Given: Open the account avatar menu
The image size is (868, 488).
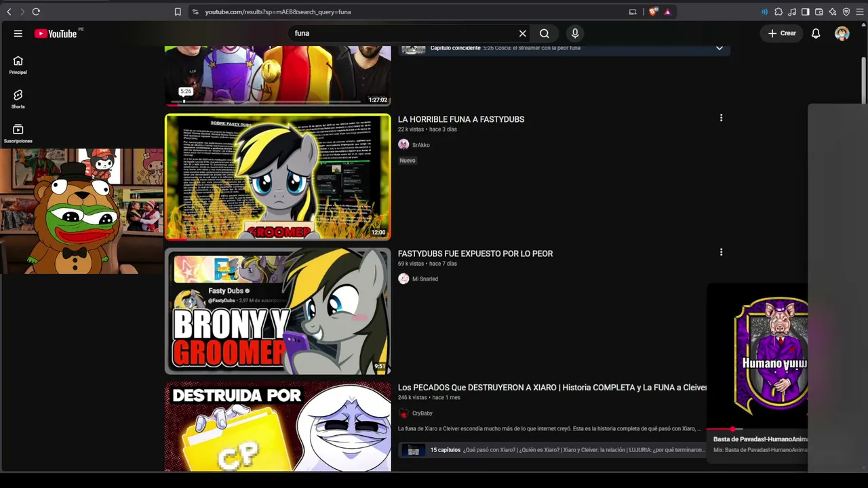Looking at the screenshot, I should pyautogui.click(x=842, y=33).
